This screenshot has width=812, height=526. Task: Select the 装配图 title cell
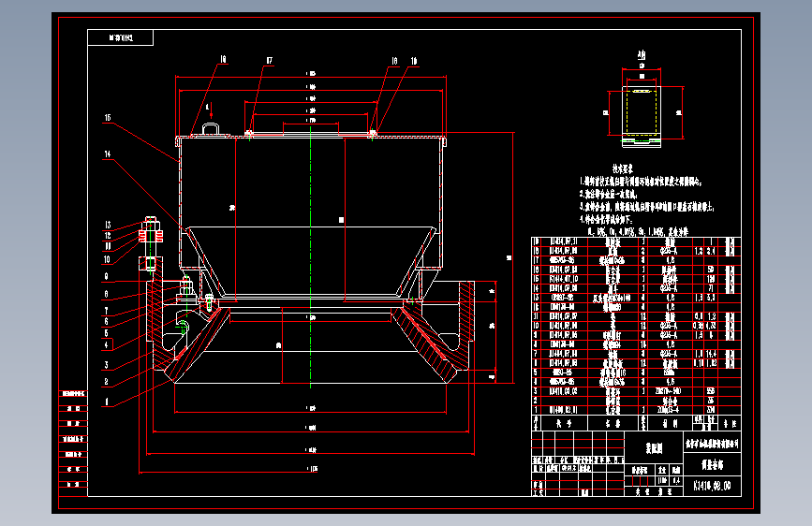(654, 448)
